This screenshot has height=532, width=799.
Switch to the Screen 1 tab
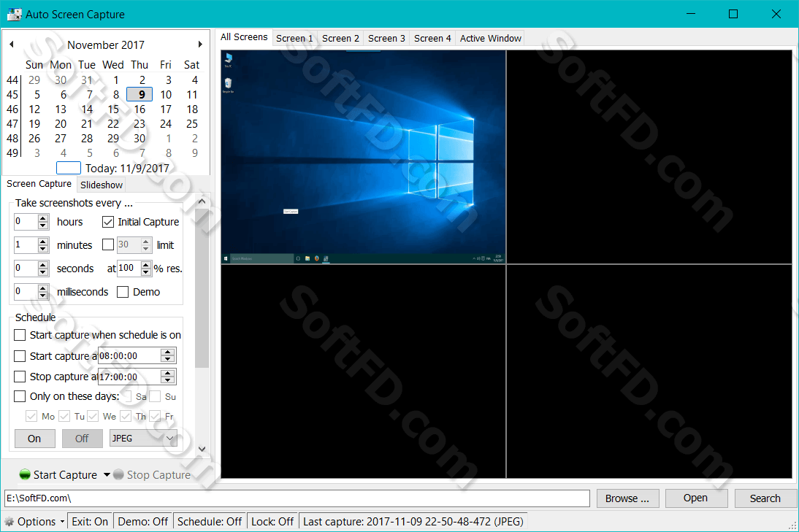coord(294,38)
